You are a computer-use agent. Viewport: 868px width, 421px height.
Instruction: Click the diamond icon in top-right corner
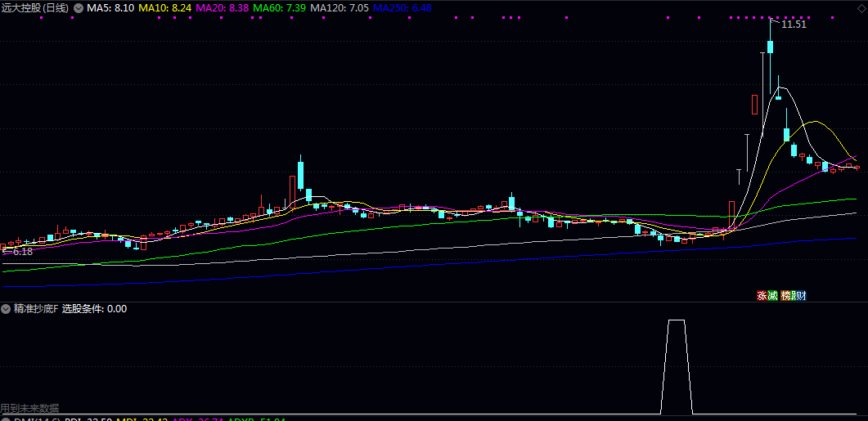coord(861,7)
